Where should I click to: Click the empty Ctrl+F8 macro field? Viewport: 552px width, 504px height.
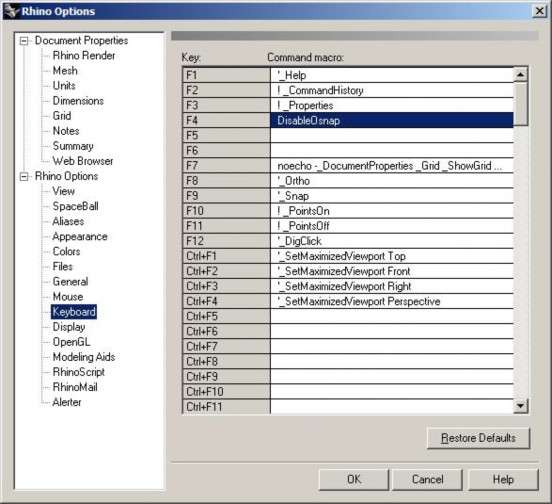coord(392,362)
